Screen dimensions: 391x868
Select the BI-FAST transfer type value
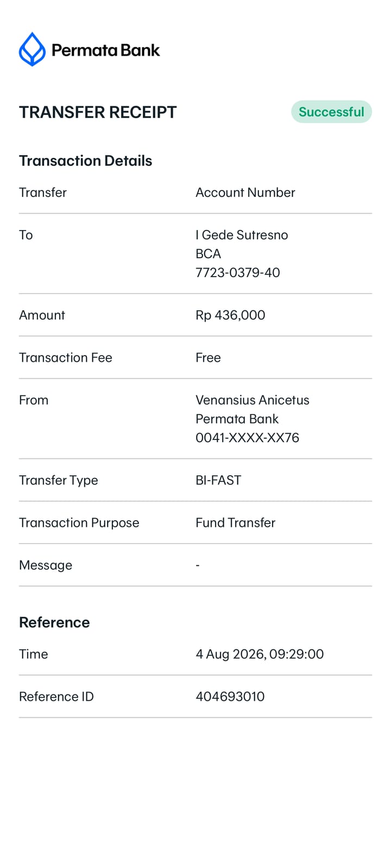point(218,480)
